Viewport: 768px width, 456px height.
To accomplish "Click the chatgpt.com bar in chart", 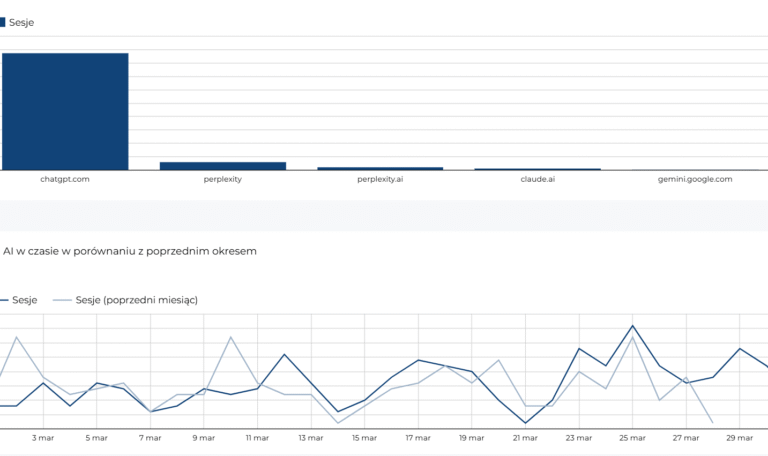I will pos(65,111).
